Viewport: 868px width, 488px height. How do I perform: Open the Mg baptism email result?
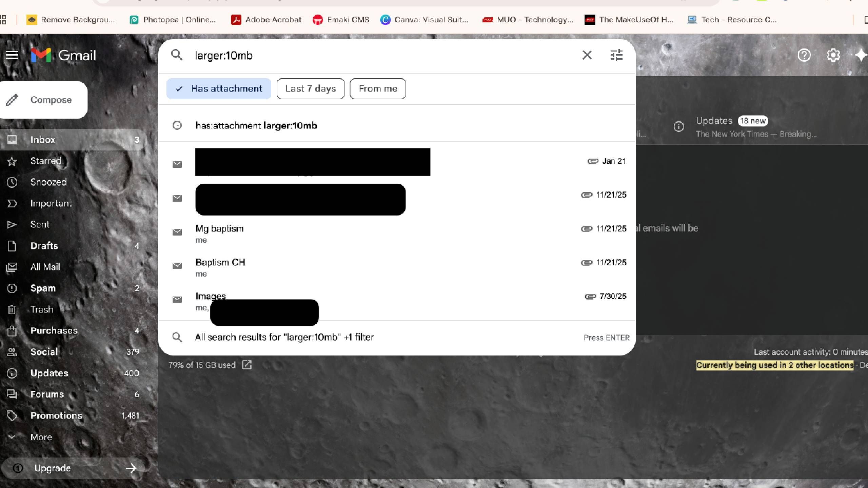coord(397,233)
